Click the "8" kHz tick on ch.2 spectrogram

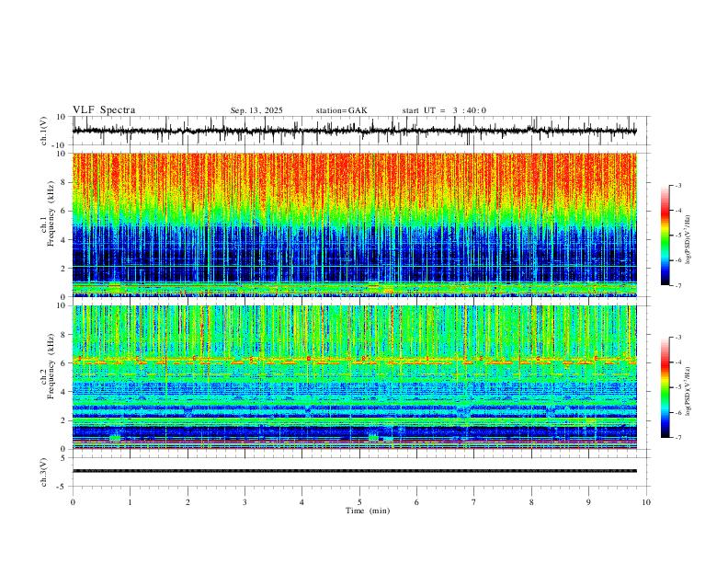[64, 335]
